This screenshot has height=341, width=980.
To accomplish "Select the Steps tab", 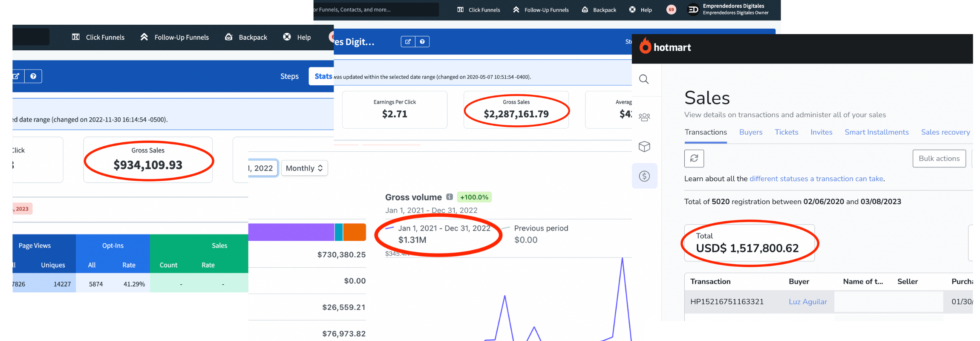I will [289, 76].
